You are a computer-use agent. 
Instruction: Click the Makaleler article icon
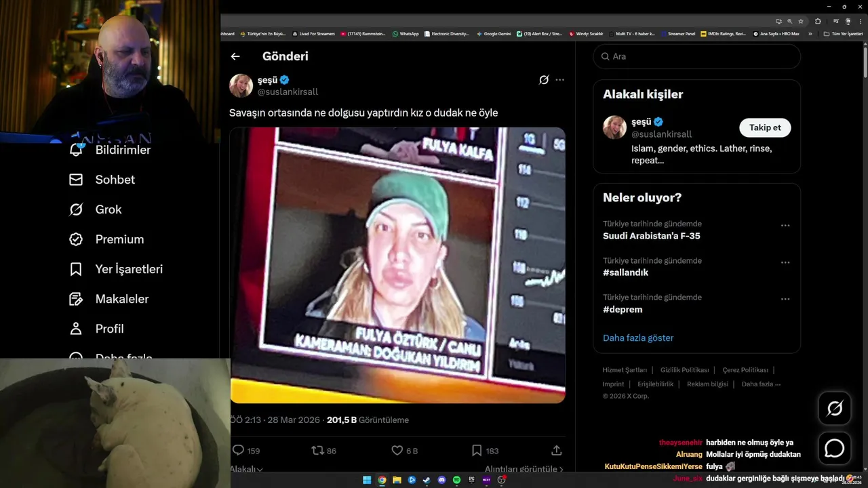pos(76,299)
